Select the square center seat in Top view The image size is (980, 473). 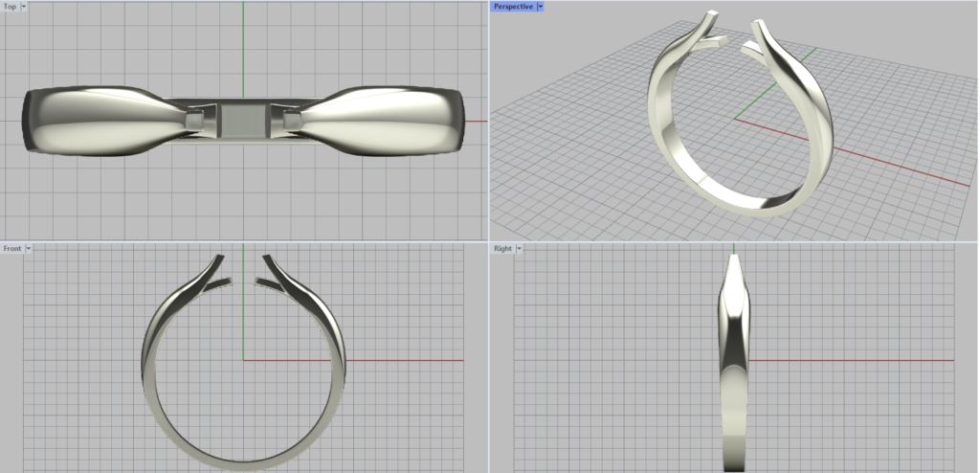coord(243,120)
